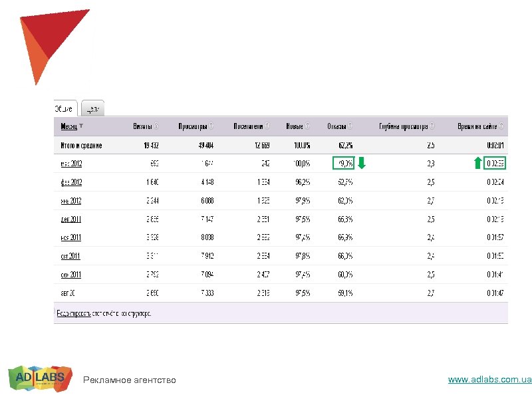
Task: Select average bounce rate 62,2%
Action: pos(345,146)
